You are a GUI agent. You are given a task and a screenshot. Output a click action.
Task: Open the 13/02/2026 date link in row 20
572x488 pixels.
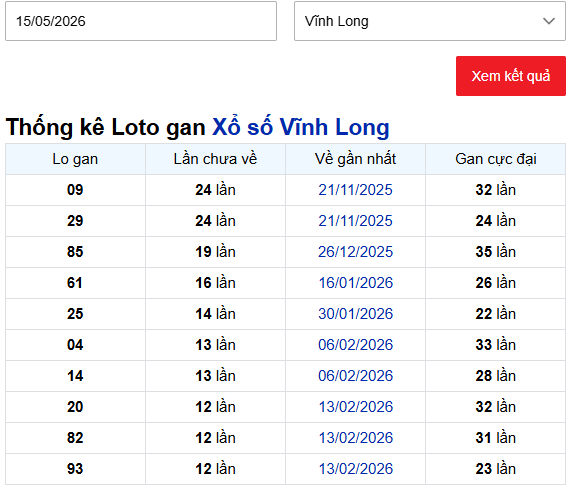[x=356, y=407]
